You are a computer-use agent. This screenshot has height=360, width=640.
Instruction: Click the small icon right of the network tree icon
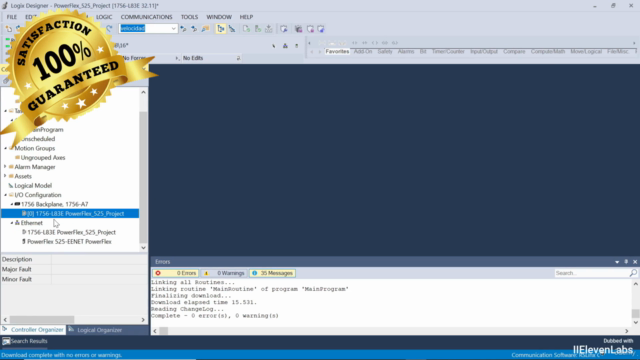[x=297, y=46]
